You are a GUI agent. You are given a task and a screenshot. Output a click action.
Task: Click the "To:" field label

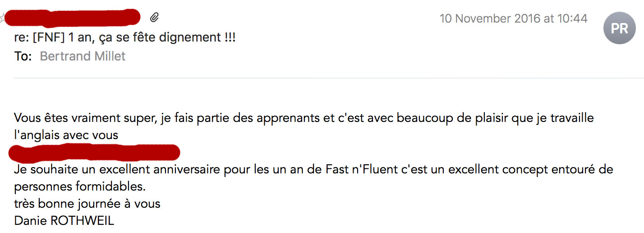pyautogui.click(x=23, y=56)
